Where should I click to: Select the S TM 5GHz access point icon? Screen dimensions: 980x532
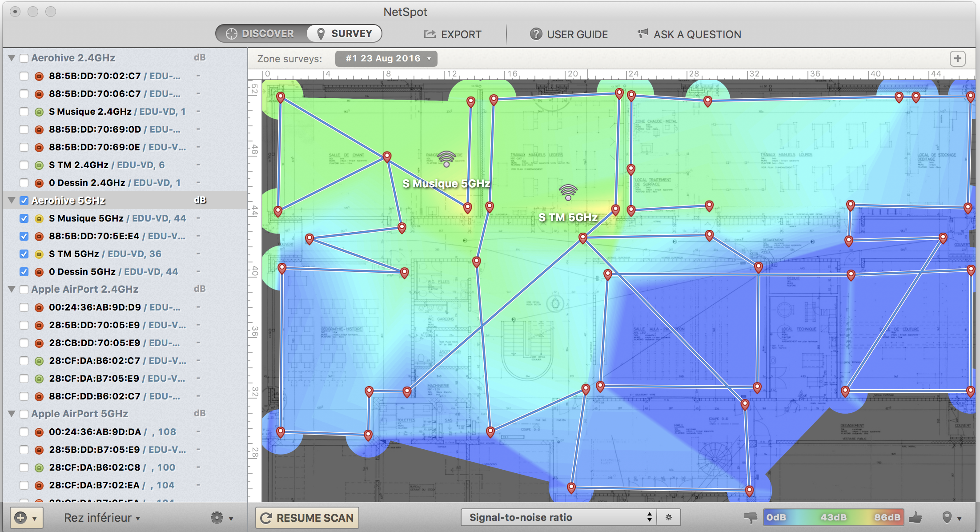[568, 192]
